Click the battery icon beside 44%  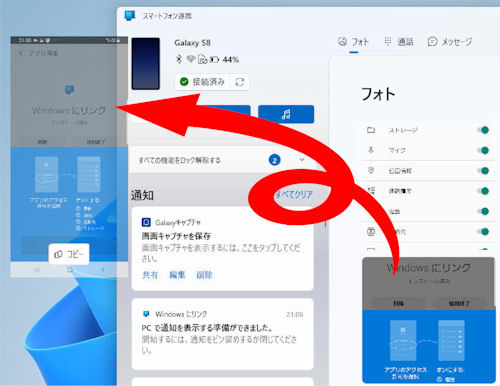[214, 60]
